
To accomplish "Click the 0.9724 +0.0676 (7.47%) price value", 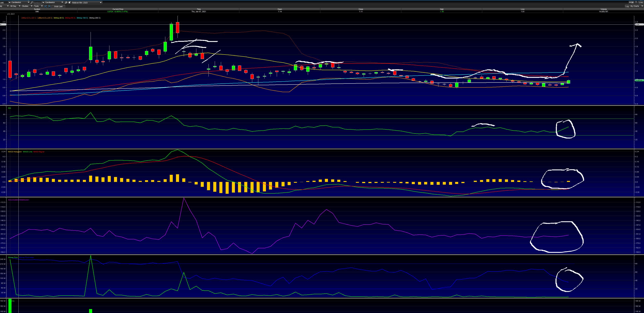I will [118, 12].
